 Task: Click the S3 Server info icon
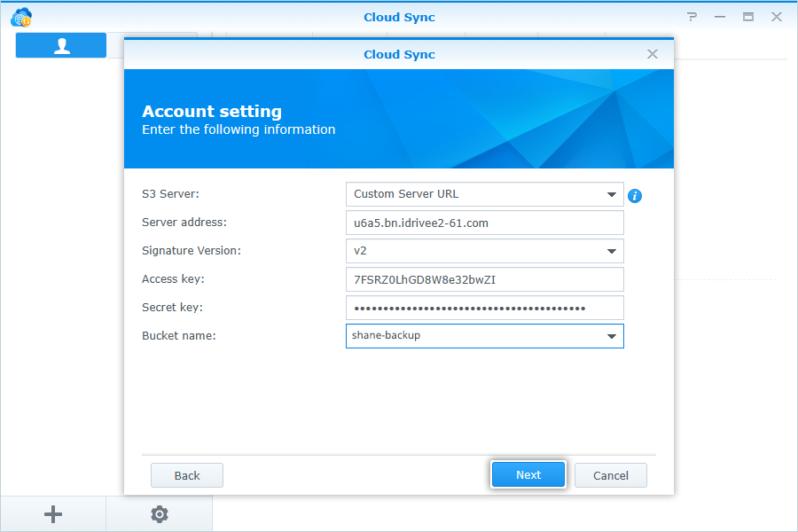[x=635, y=196]
